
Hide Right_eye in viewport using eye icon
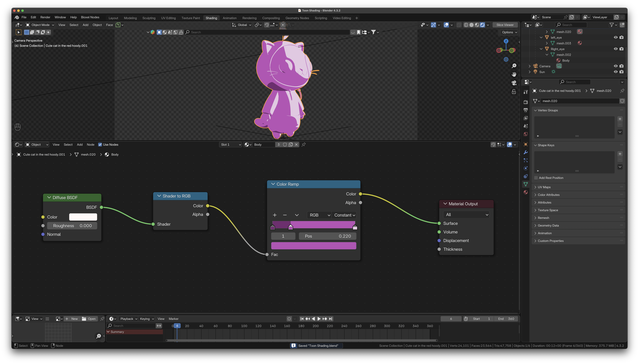(616, 49)
